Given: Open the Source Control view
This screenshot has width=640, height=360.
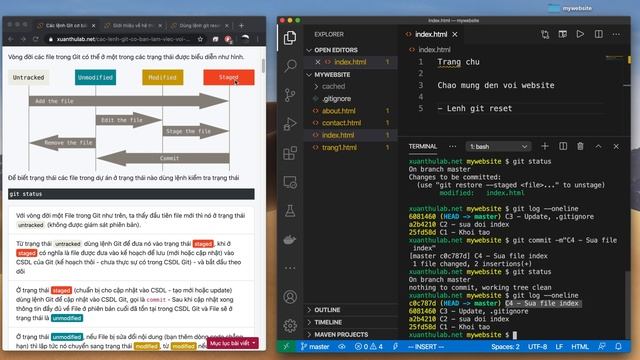Looking at the screenshot, I should (x=290, y=95).
